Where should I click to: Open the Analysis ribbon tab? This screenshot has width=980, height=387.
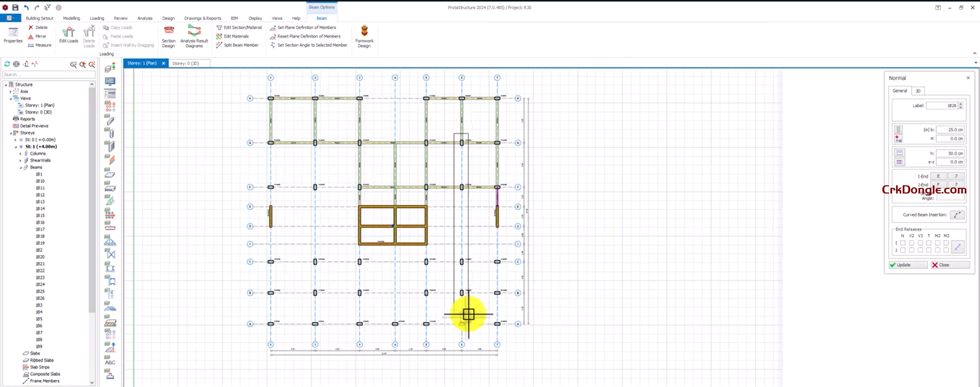coord(145,18)
